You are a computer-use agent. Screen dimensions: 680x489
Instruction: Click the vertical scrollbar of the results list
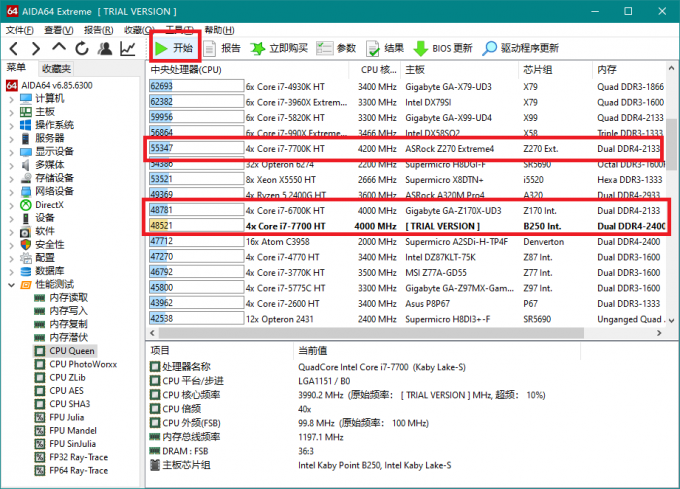(671, 144)
